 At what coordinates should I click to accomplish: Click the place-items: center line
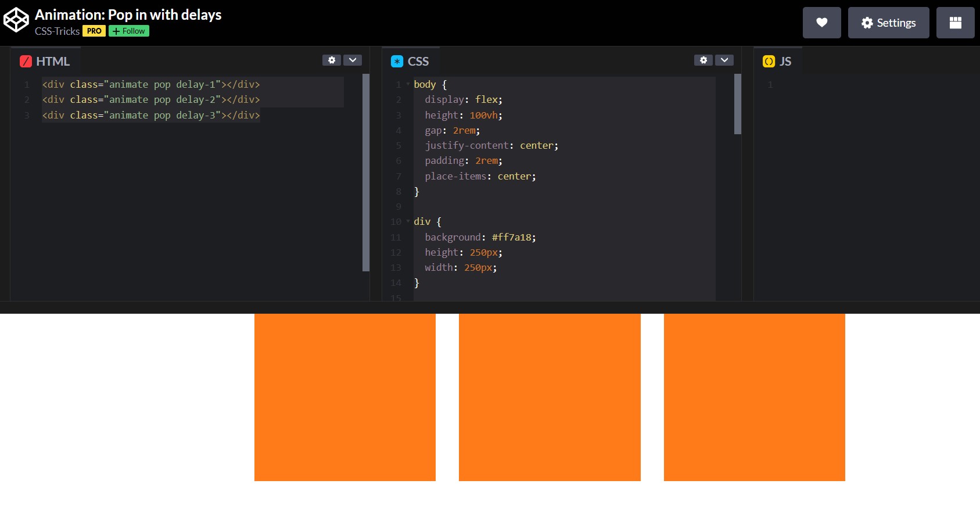pyautogui.click(x=480, y=176)
